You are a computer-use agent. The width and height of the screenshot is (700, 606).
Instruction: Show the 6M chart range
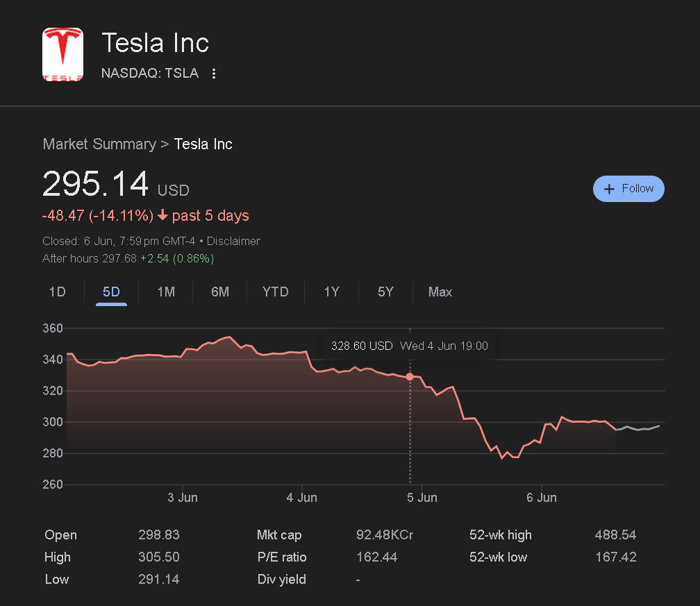tap(220, 292)
